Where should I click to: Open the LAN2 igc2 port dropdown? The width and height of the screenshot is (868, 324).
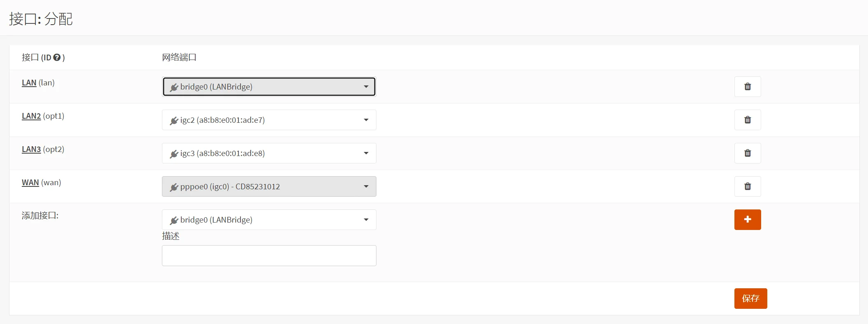tap(269, 120)
